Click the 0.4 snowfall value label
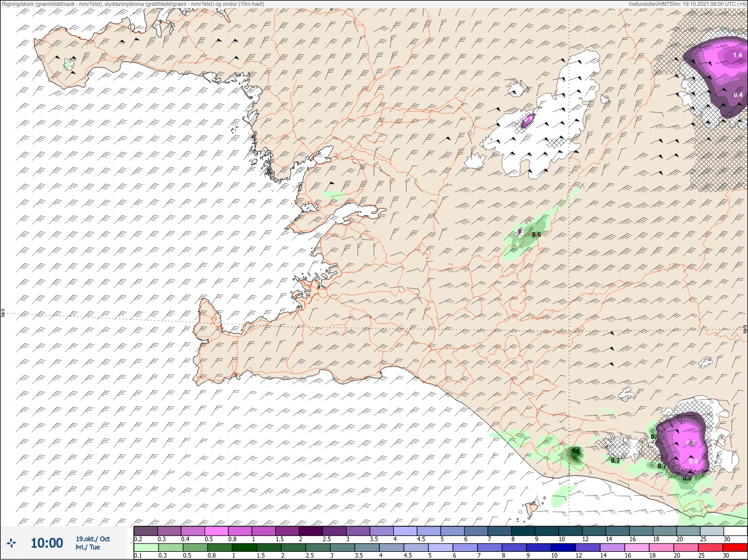748x560 pixels. click(737, 95)
